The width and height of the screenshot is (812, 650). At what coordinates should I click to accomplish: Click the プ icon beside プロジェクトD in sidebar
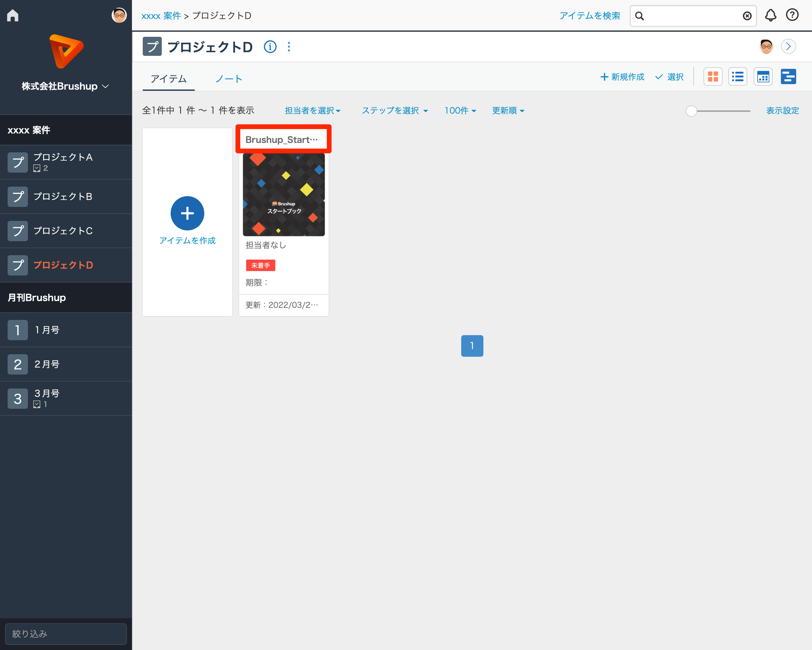pos(18,265)
